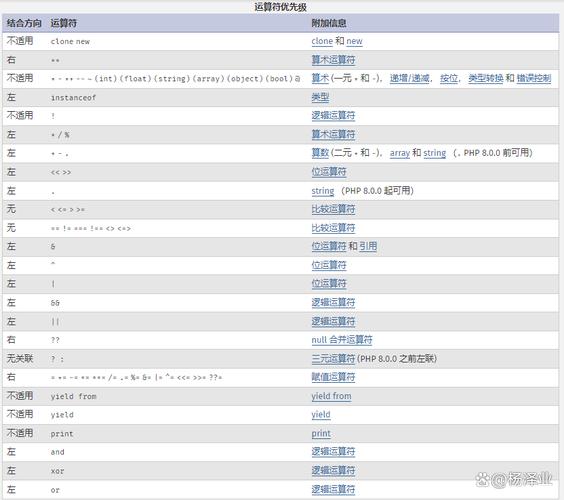This screenshot has width=564, height=500.
Task: Select the || operator cell
Action: (55, 322)
